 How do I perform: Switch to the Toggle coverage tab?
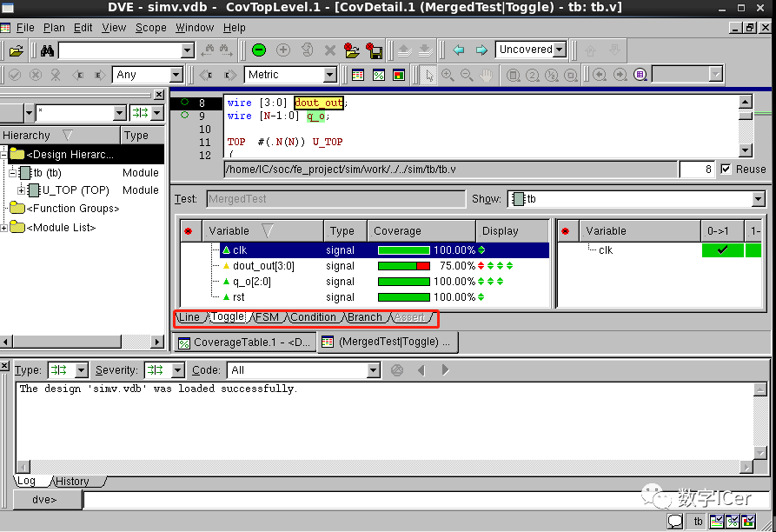pos(226,317)
